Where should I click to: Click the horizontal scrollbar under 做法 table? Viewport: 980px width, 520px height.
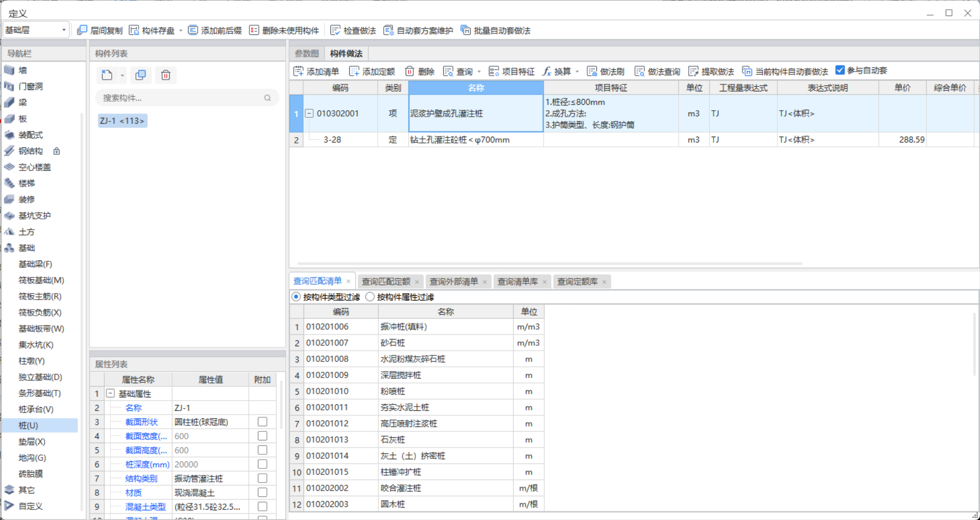549,263
